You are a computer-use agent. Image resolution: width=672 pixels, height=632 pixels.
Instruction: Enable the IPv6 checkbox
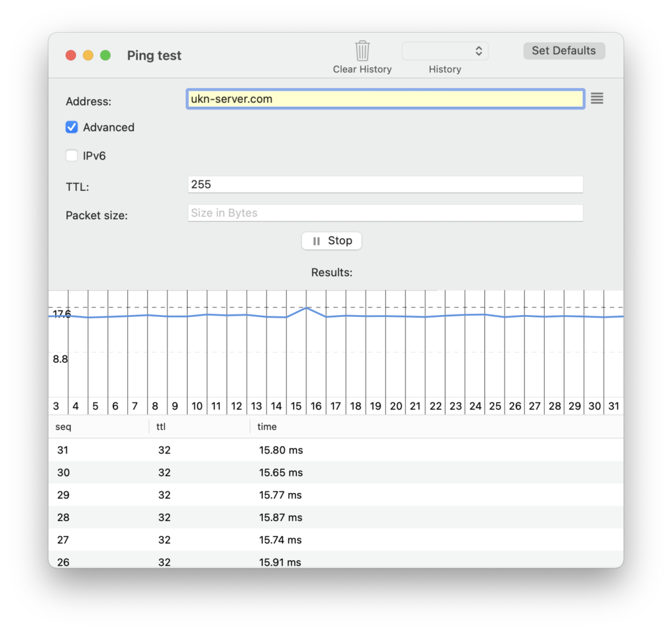72,156
